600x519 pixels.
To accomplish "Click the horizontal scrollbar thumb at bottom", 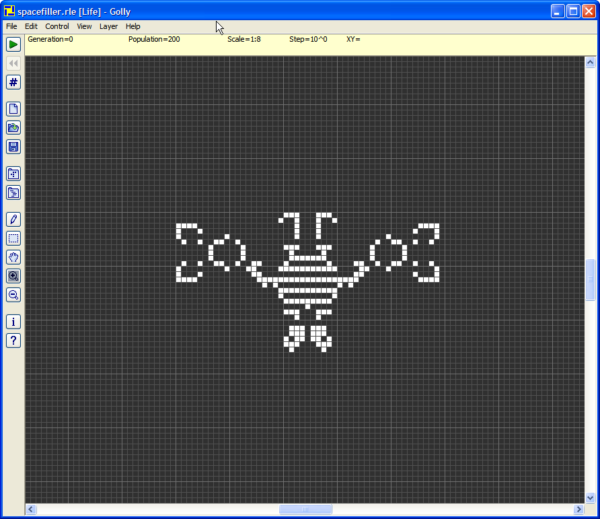I will tap(305, 510).
